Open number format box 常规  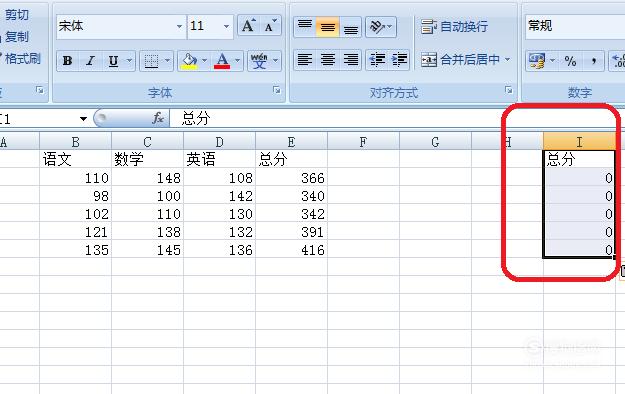coord(575,26)
